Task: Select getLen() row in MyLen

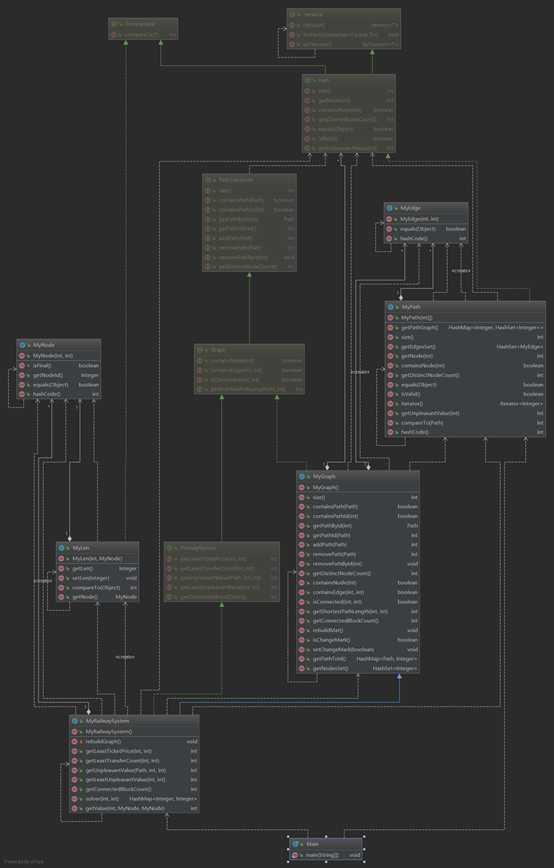Action: tap(97, 569)
